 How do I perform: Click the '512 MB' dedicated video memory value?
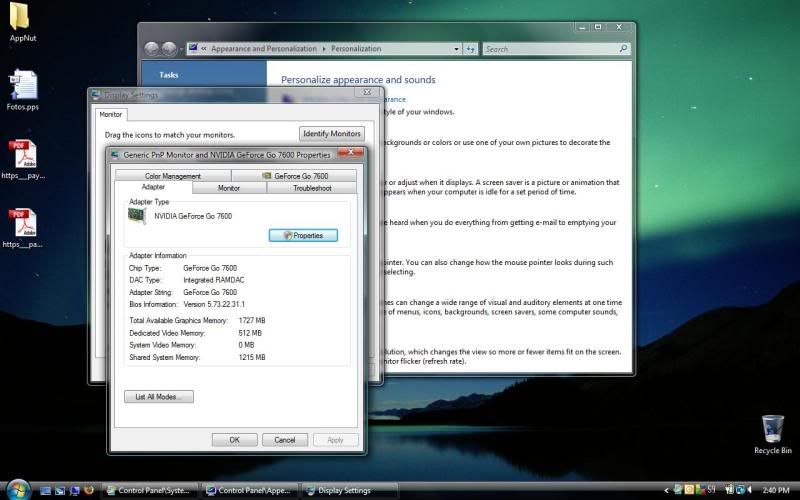coord(250,333)
